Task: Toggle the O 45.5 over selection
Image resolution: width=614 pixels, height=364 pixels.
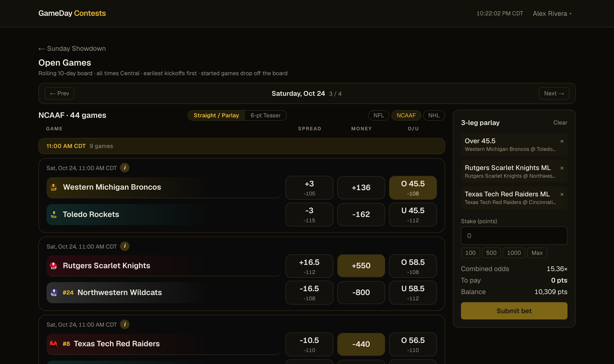Action: click(x=413, y=188)
